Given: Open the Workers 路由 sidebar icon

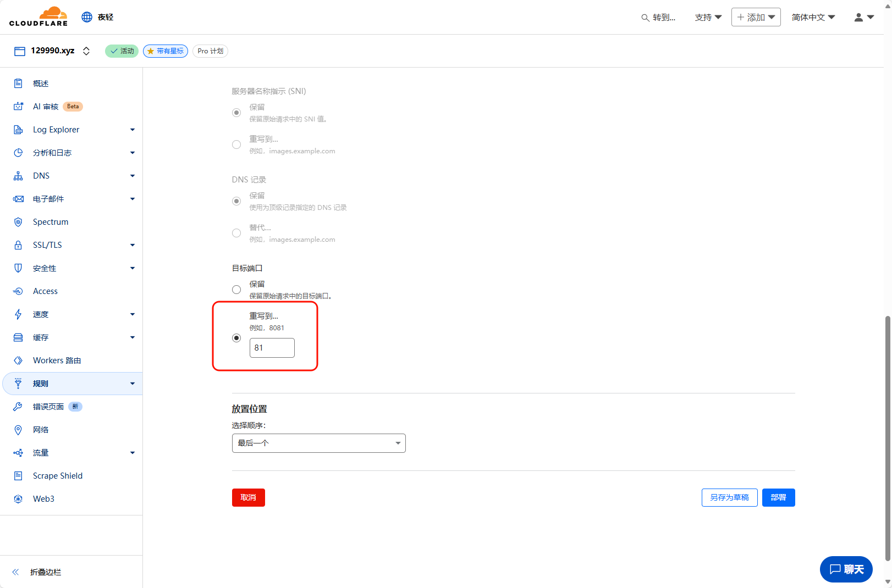Looking at the screenshot, I should click(18, 360).
